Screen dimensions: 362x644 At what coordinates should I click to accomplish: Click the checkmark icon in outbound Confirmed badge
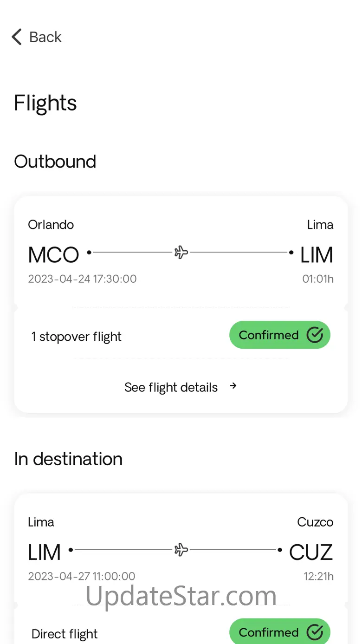coord(315,335)
